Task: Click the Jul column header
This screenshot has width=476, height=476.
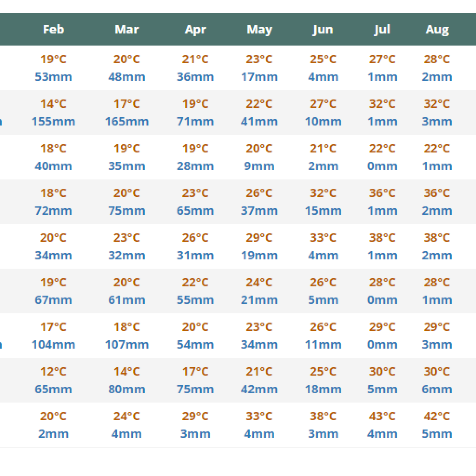Action: [382, 30]
